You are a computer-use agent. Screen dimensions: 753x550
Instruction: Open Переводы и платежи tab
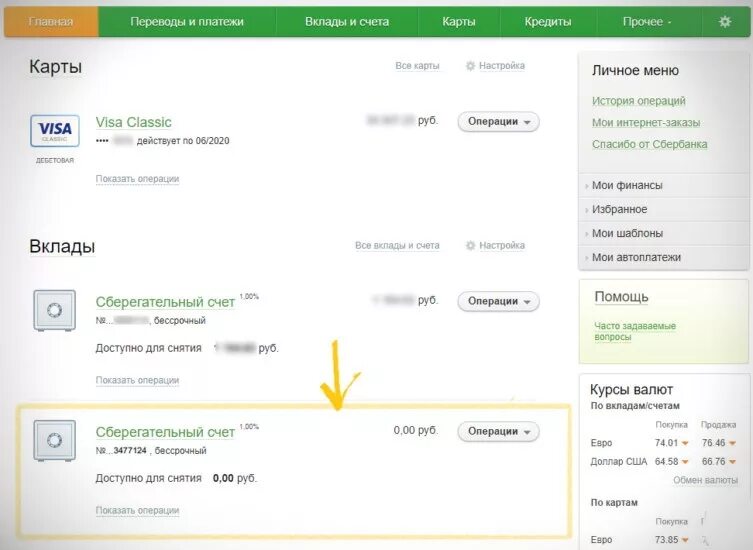tap(187, 22)
